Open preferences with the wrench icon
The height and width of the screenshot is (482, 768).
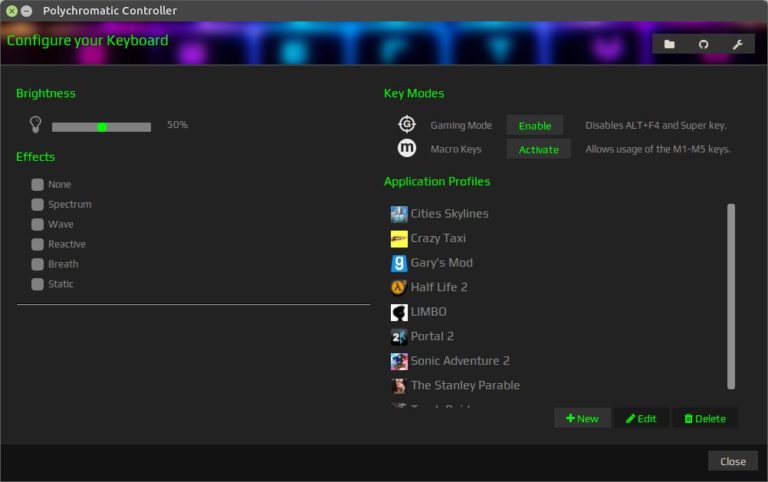click(738, 45)
